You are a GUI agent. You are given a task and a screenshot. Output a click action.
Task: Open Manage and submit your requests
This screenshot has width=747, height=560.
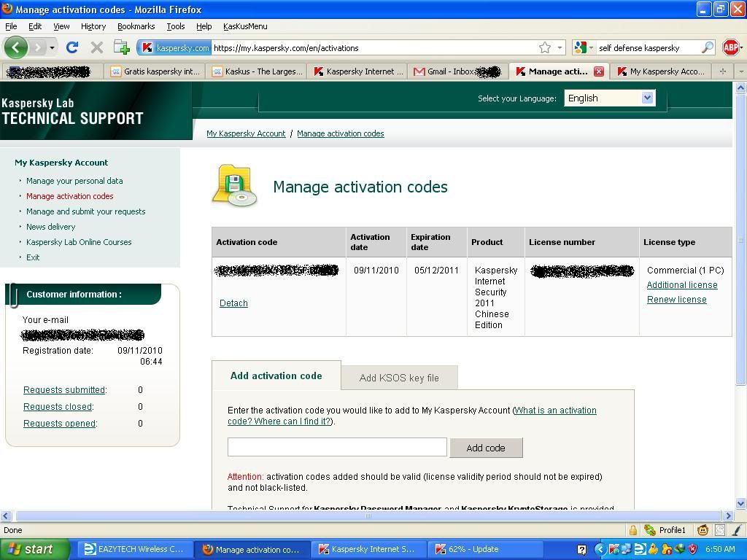[86, 211]
